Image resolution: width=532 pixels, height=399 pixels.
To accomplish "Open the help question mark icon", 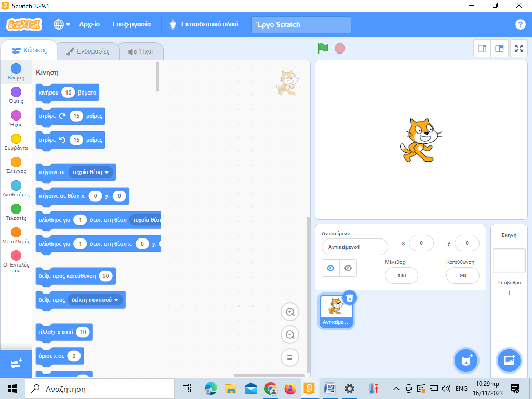I will click(520, 24).
